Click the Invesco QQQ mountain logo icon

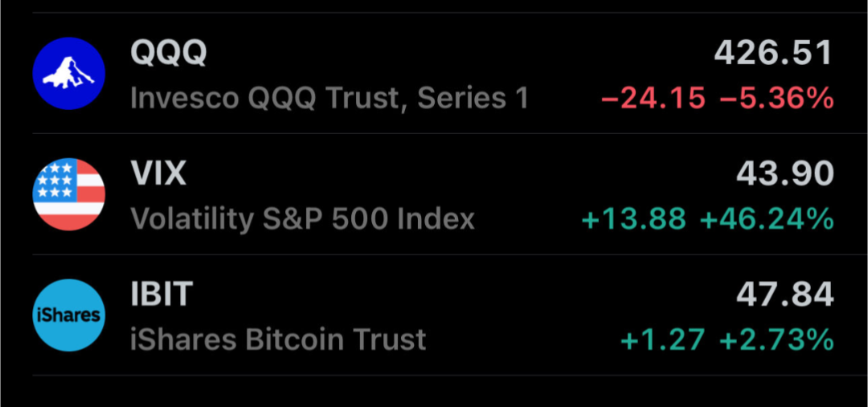68,73
